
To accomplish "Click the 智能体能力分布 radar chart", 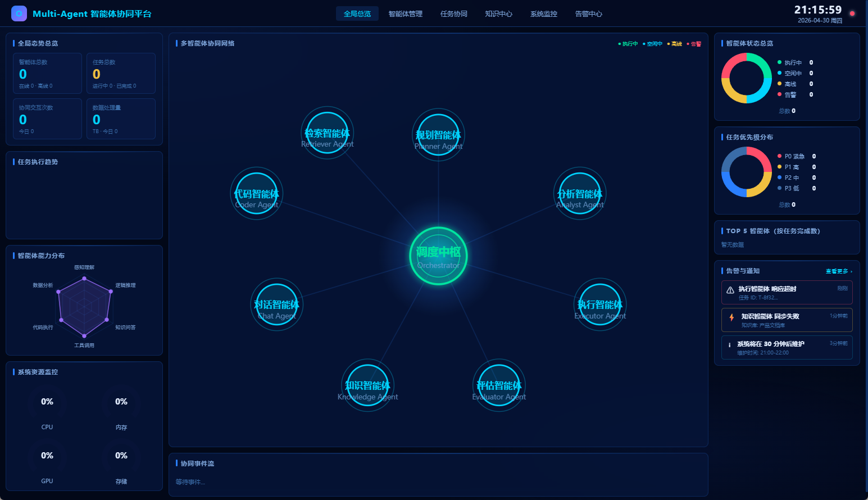I will point(84,306).
